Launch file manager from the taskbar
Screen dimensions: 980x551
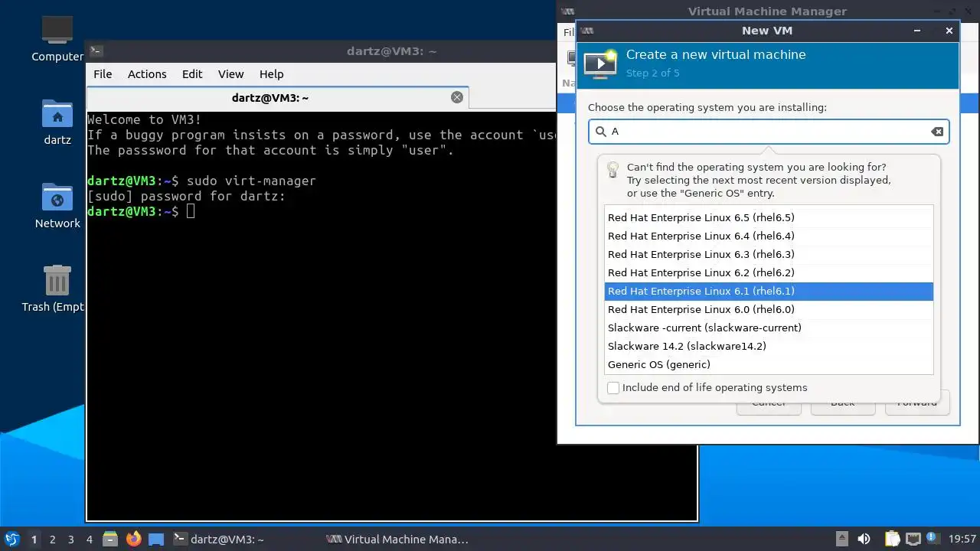[110, 539]
